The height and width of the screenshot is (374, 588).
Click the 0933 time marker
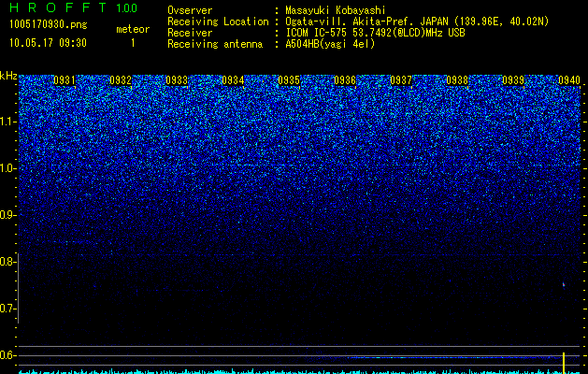[177, 80]
